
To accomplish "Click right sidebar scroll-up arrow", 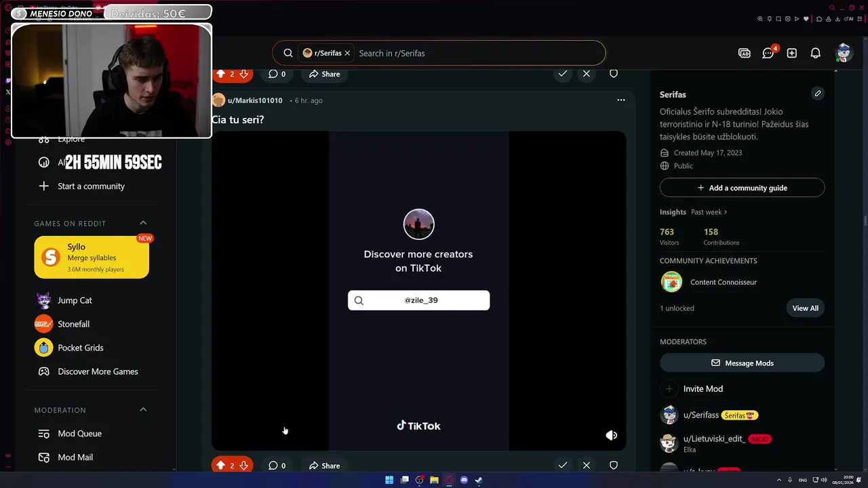I will [x=835, y=70].
